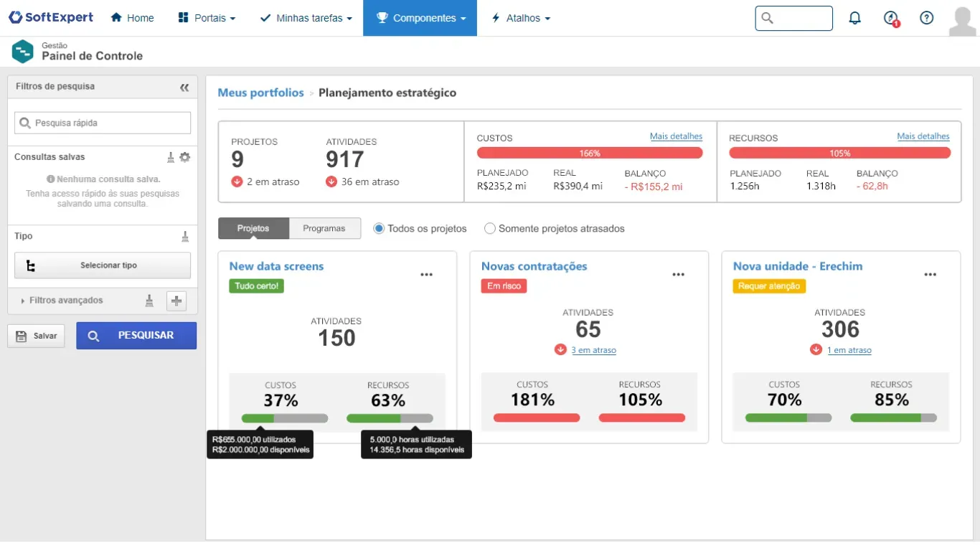Go to the Home menu item

click(x=133, y=18)
